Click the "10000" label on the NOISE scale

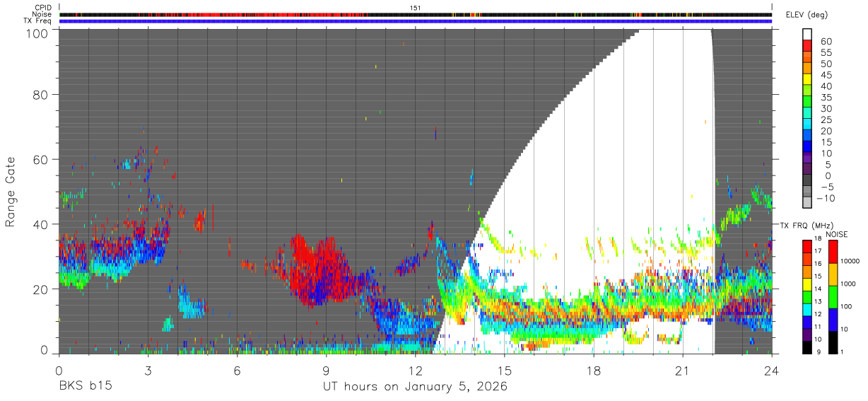tap(849, 262)
